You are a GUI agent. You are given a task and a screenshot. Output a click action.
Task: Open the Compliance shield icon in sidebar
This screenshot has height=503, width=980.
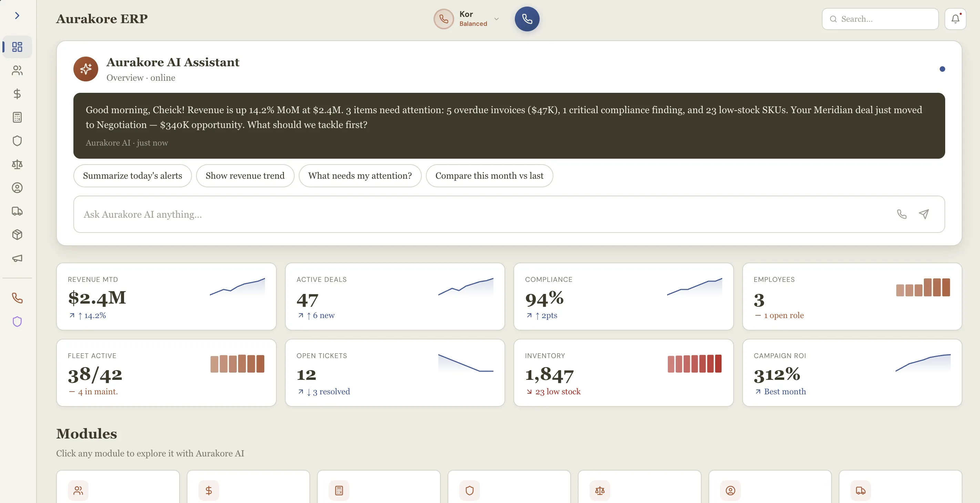pos(17,140)
